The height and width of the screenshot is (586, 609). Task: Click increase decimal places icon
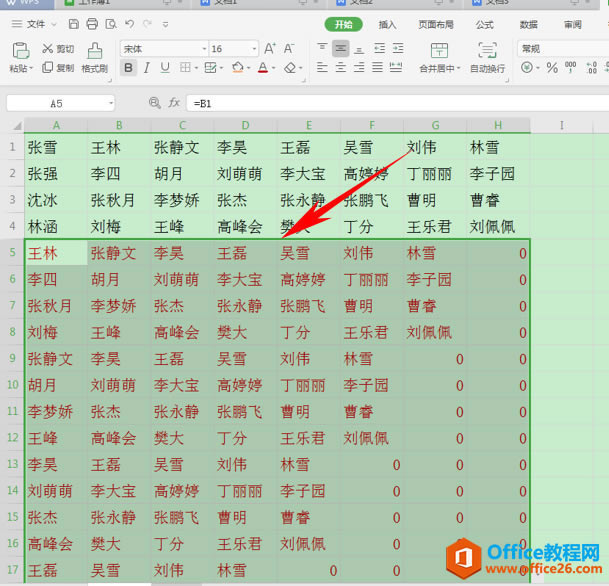tap(592, 68)
